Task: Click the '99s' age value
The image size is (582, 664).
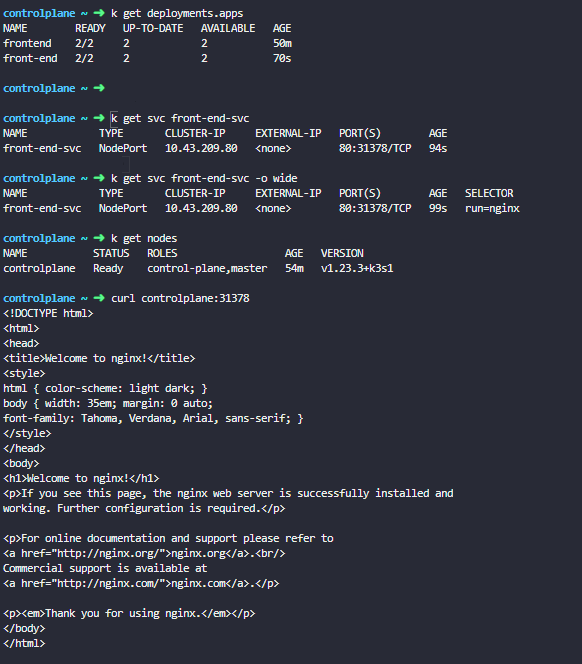Action: (438, 209)
